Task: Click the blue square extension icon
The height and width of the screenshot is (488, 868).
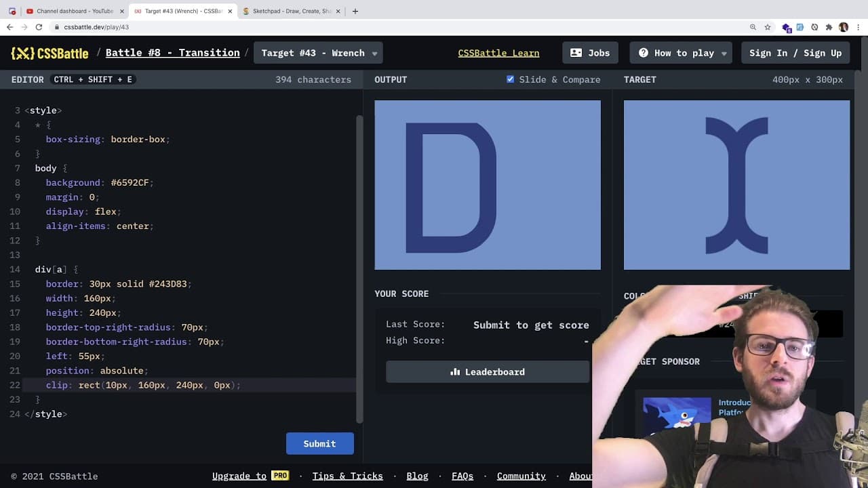Action: pyautogui.click(x=800, y=27)
